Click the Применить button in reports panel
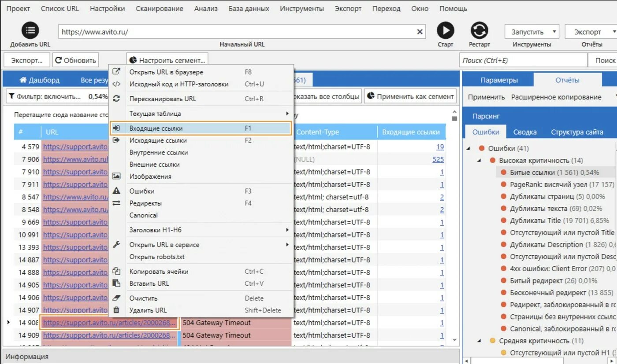617x364 pixels. [x=486, y=97]
